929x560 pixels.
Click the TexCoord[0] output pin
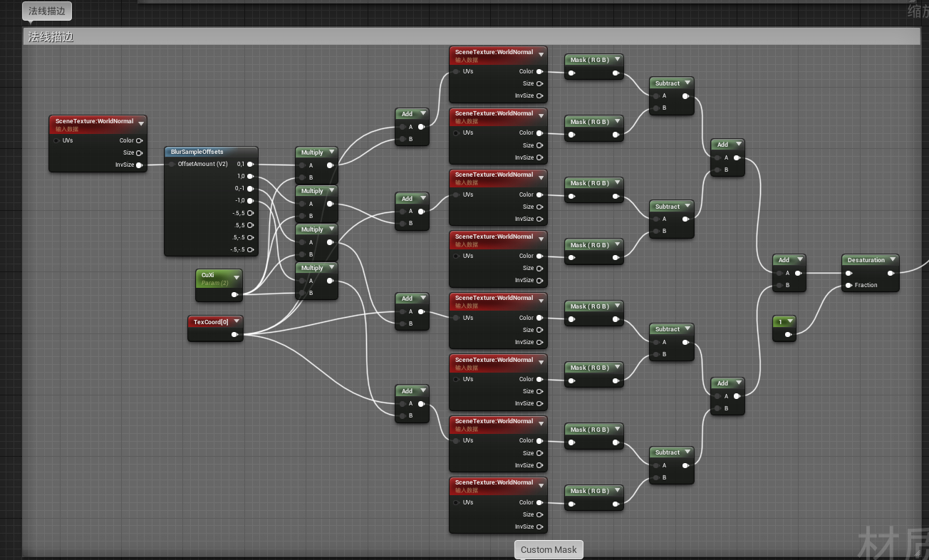tap(234, 334)
